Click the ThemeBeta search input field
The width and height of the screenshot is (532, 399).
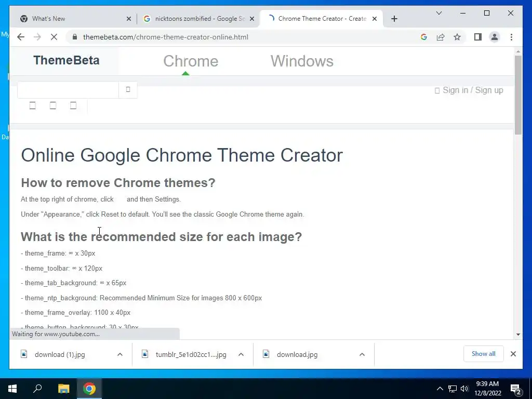click(68, 89)
